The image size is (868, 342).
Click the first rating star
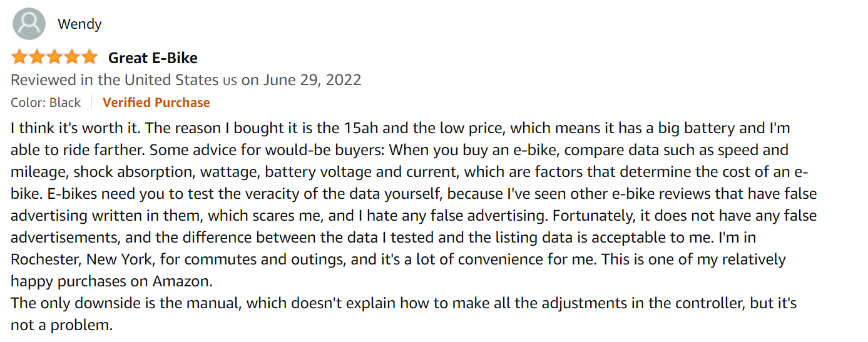click(19, 58)
